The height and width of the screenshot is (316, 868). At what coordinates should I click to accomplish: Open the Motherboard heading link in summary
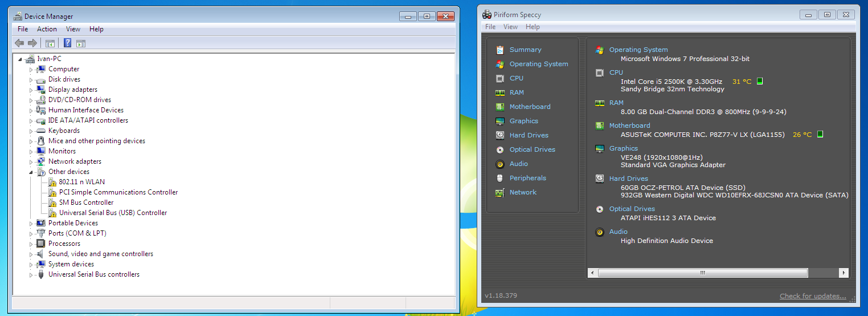click(629, 125)
